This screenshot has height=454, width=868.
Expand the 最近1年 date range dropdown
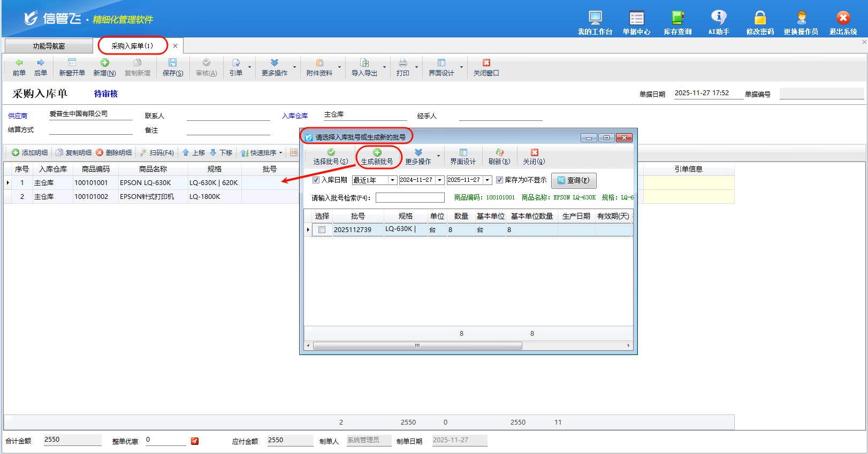[x=392, y=180]
